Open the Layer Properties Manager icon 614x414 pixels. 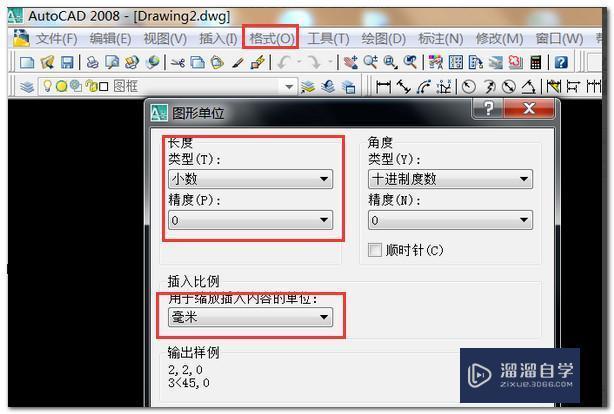(x=27, y=87)
